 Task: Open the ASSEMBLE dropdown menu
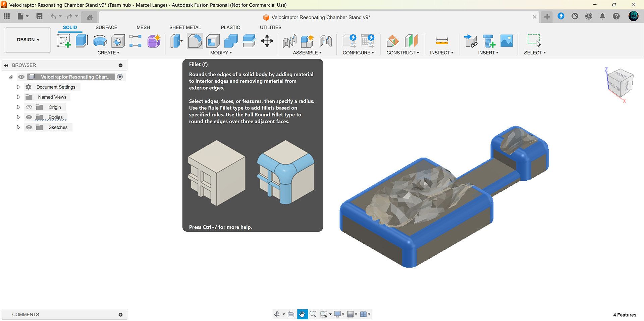[307, 53]
